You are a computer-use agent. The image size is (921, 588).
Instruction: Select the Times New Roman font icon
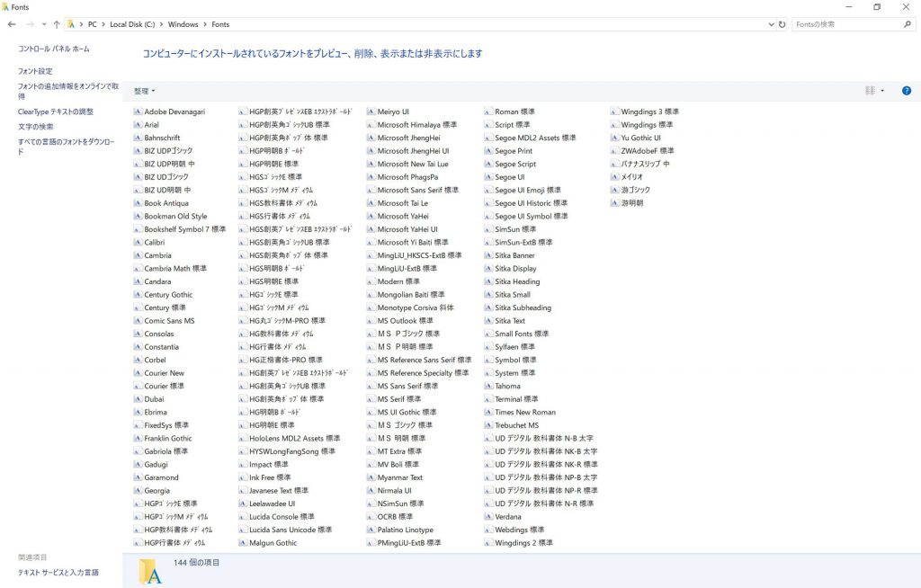click(x=488, y=412)
